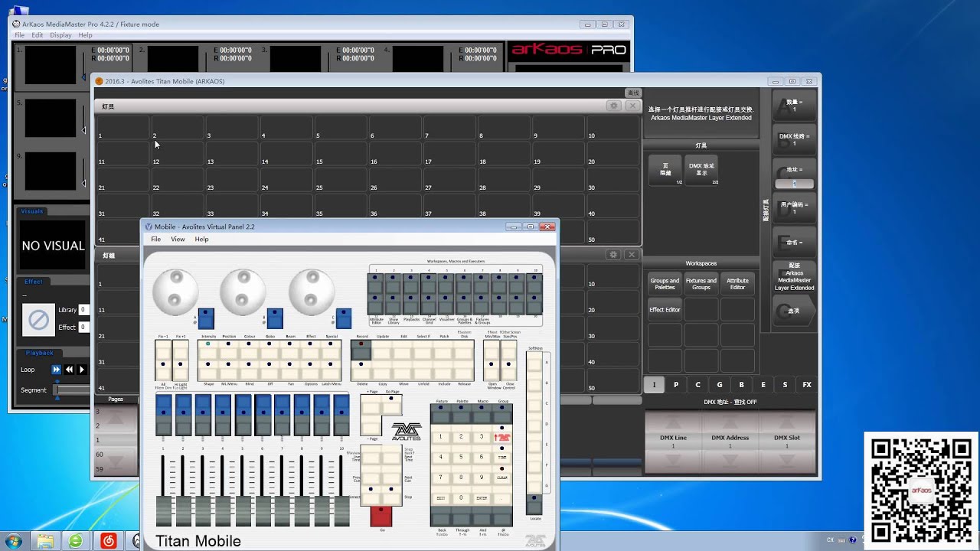Select fixture cell 2 in Titan window
Viewport: 980px width, 551px height.
coord(177,128)
